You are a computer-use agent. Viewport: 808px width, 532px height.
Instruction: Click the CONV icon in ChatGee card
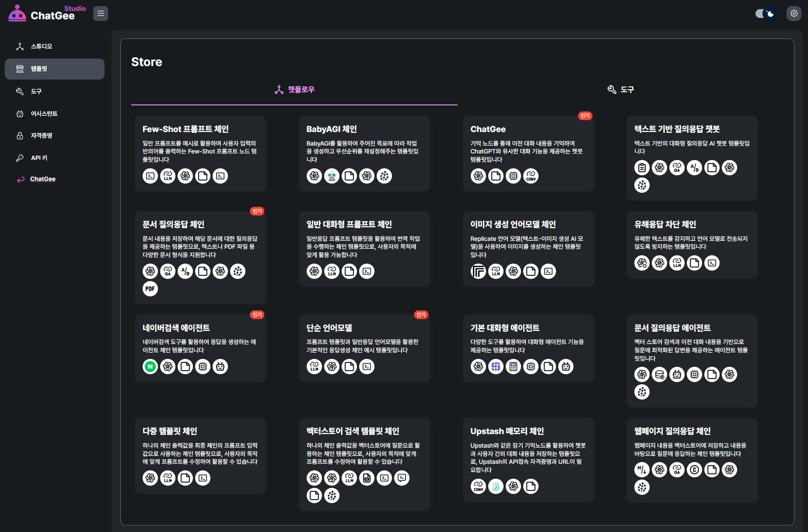[x=531, y=176]
